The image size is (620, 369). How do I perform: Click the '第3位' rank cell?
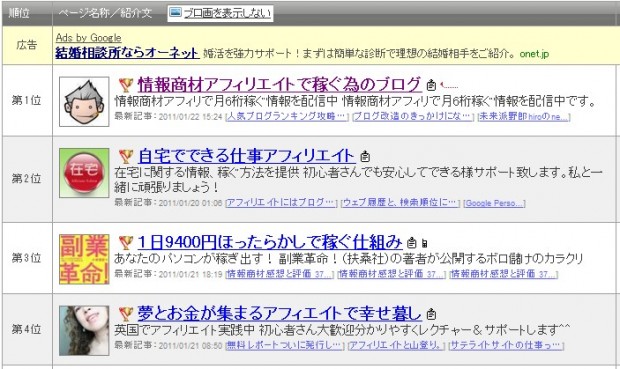pyautogui.click(x=26, y=258)
